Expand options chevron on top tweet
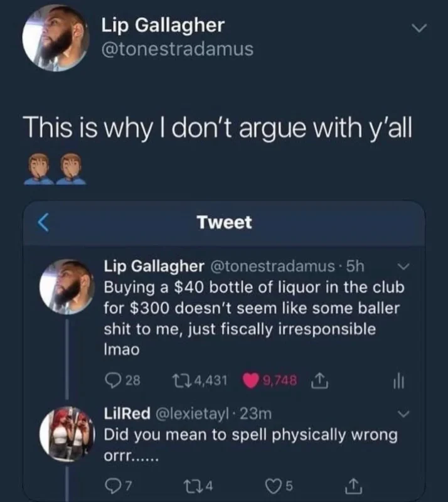 [x=420, y=28]
